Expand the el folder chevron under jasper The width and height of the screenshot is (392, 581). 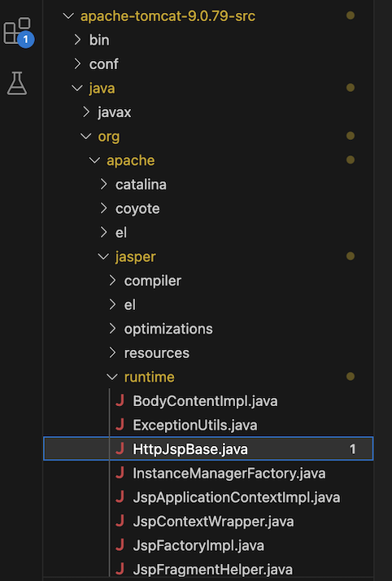(113, 304)
